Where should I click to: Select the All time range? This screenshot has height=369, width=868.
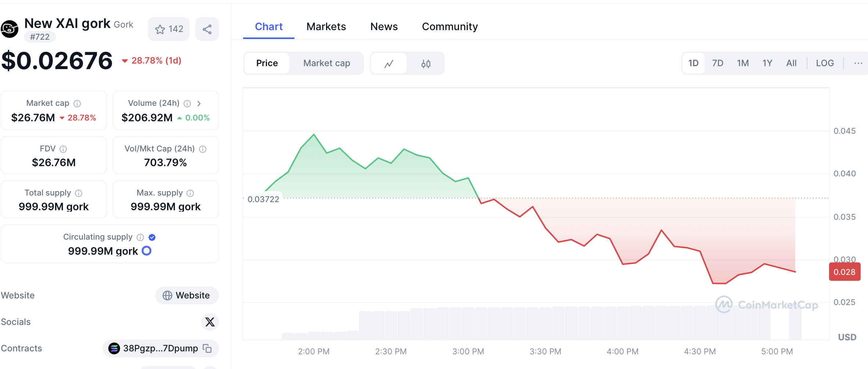[x=791, y=63]
